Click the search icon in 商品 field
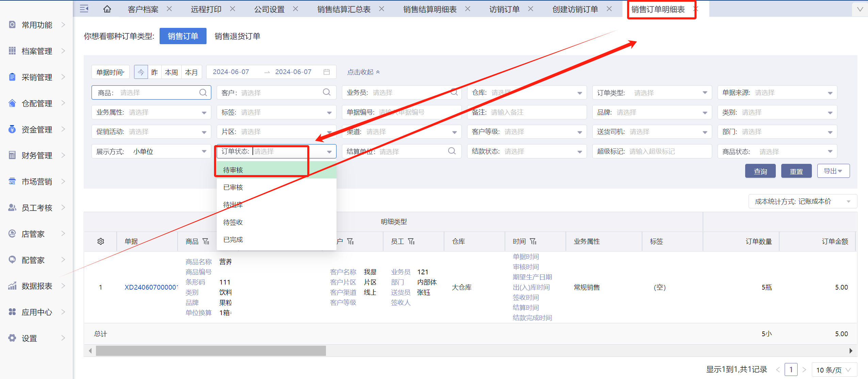This screenshot has width=868, height=379. (203, 92)
